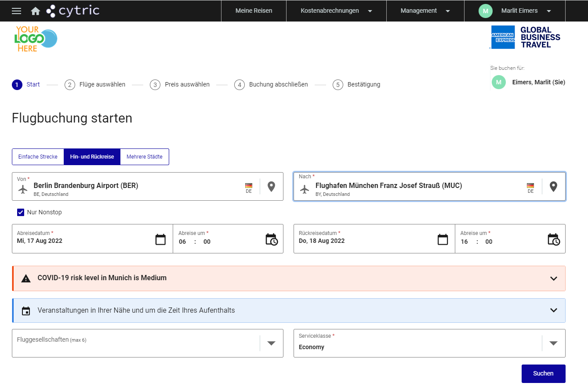Click traveler avatar beside Eimers, Marlit (Sie)
The height and width of the screenshot is (390, 588).
click(498, 82)
